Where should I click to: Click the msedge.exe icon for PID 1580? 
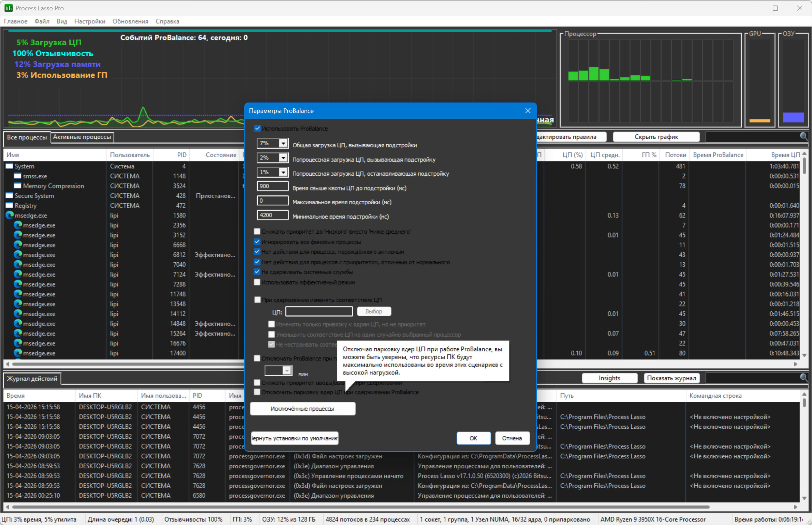pos(10,215)
